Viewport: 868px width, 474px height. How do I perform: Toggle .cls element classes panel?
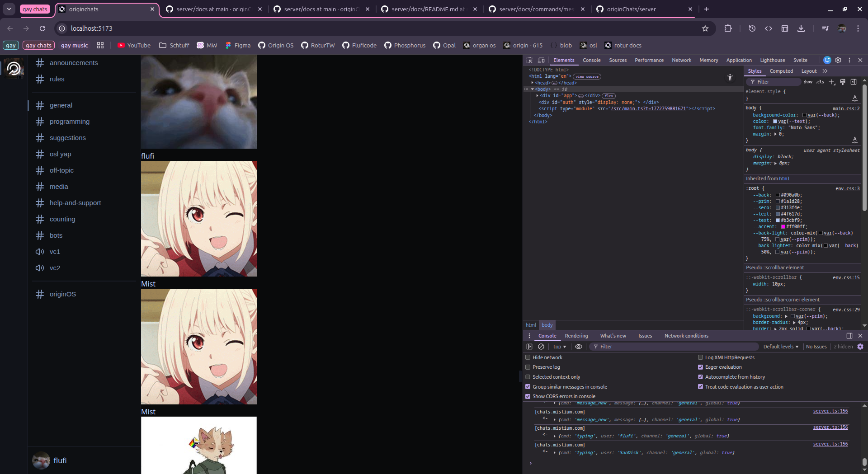820,82
